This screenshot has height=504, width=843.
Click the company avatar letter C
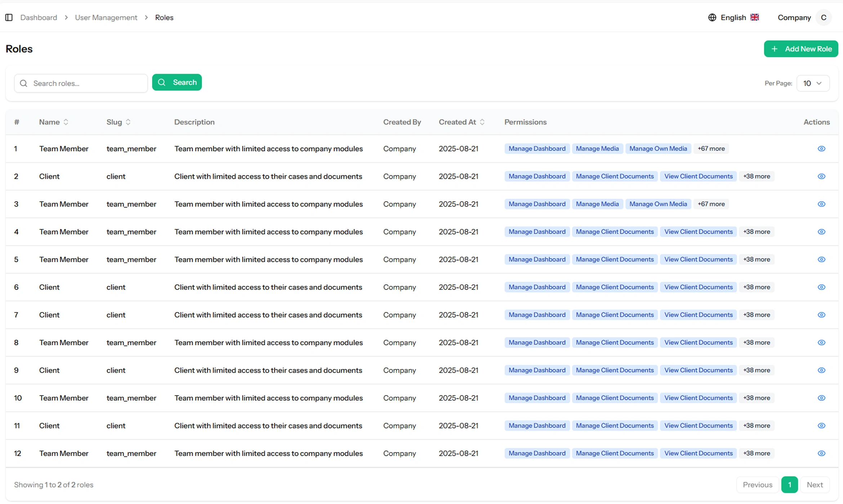tap(824, 17)
